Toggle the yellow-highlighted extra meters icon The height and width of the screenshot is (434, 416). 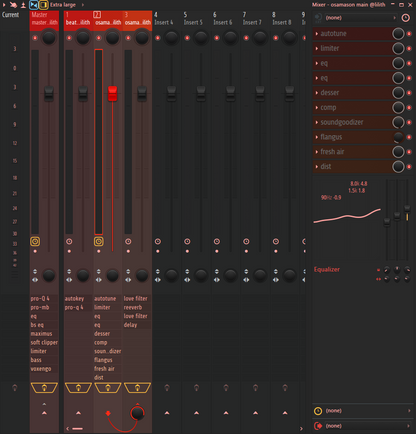point(43,5)
